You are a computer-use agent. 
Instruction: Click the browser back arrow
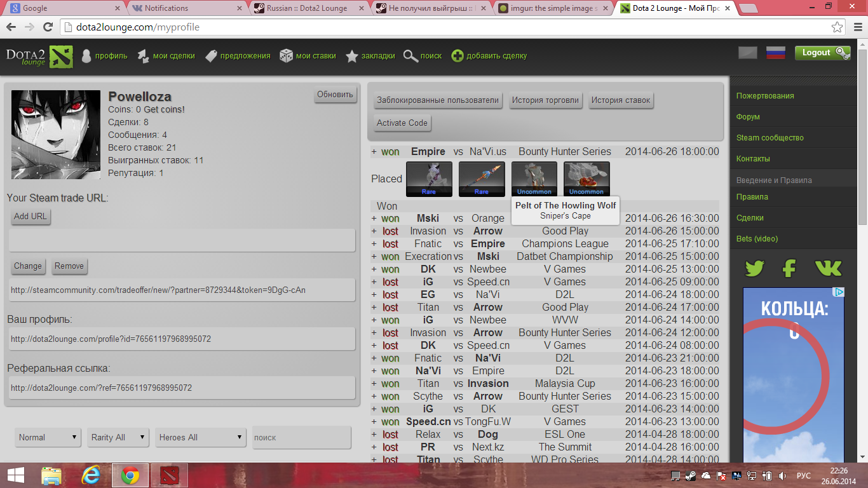pos(11,27)
